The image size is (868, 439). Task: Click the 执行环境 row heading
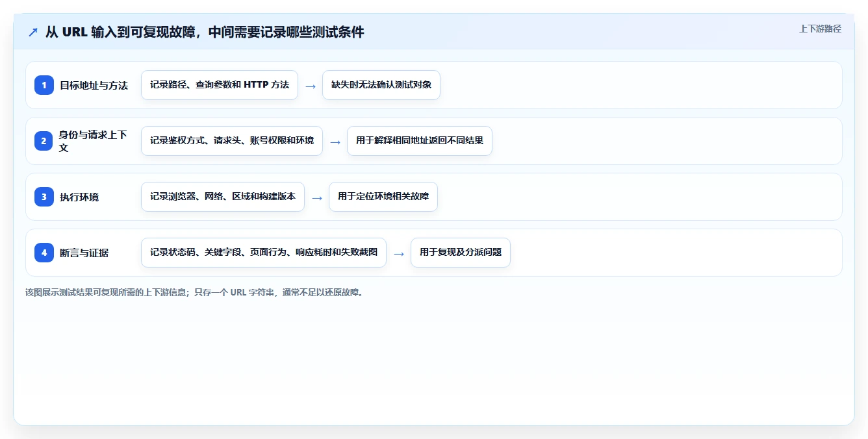(x=79, y=197)
